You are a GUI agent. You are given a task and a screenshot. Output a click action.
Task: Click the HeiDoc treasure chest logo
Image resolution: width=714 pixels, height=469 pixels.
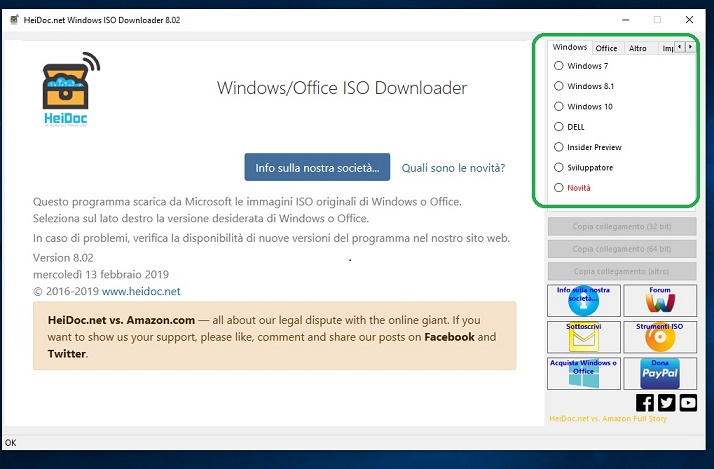point(71,89)
